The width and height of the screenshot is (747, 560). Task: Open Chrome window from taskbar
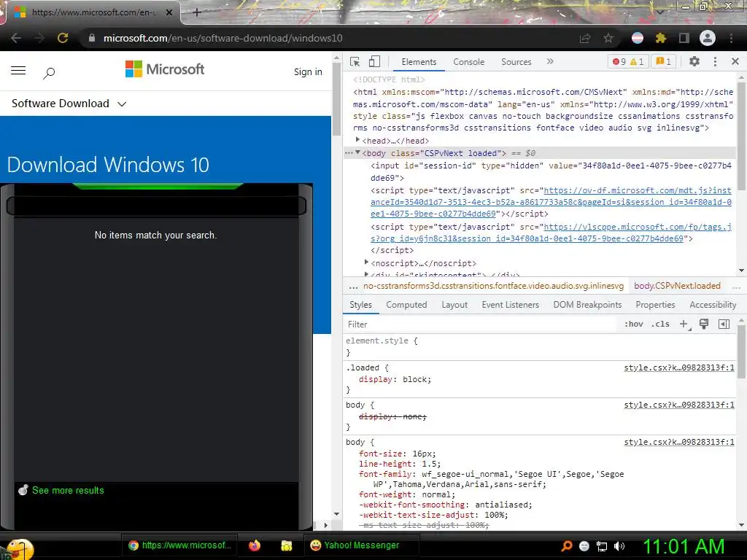[179, 545]
